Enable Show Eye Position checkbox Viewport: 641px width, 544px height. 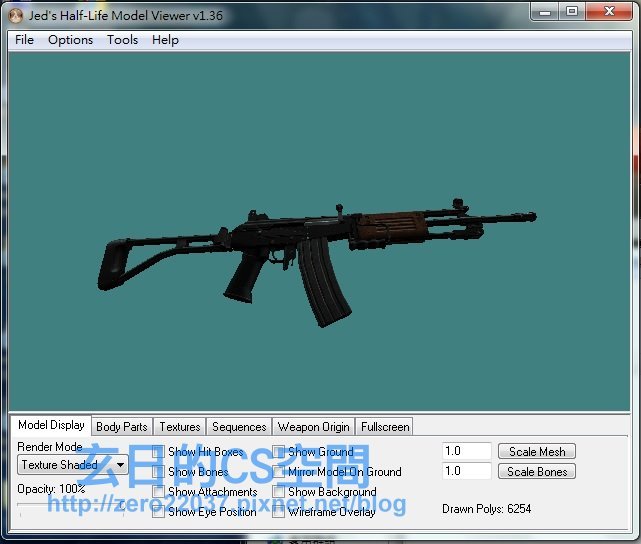coord(158,512)
